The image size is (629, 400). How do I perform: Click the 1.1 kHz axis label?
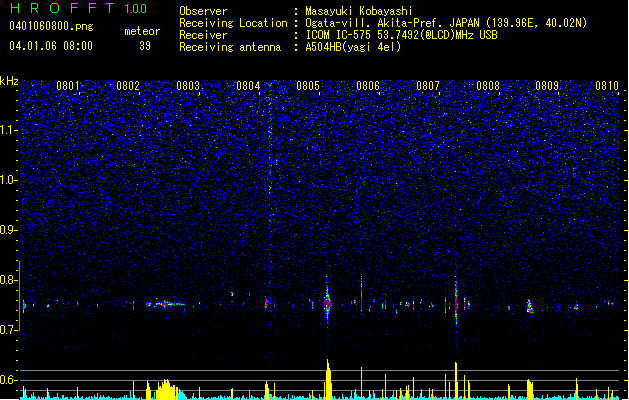9,130
